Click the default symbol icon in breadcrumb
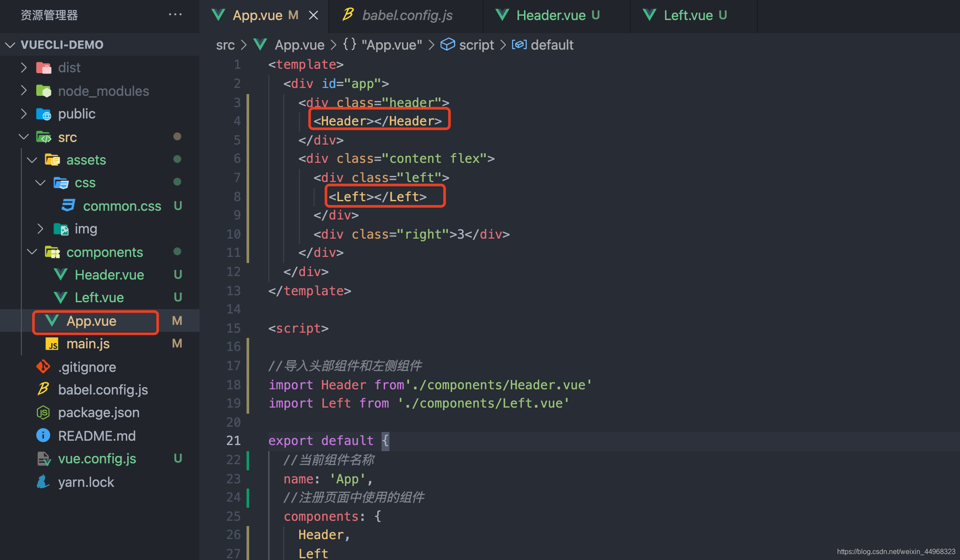Screen dimensions: 960x560 pos(519,44)
